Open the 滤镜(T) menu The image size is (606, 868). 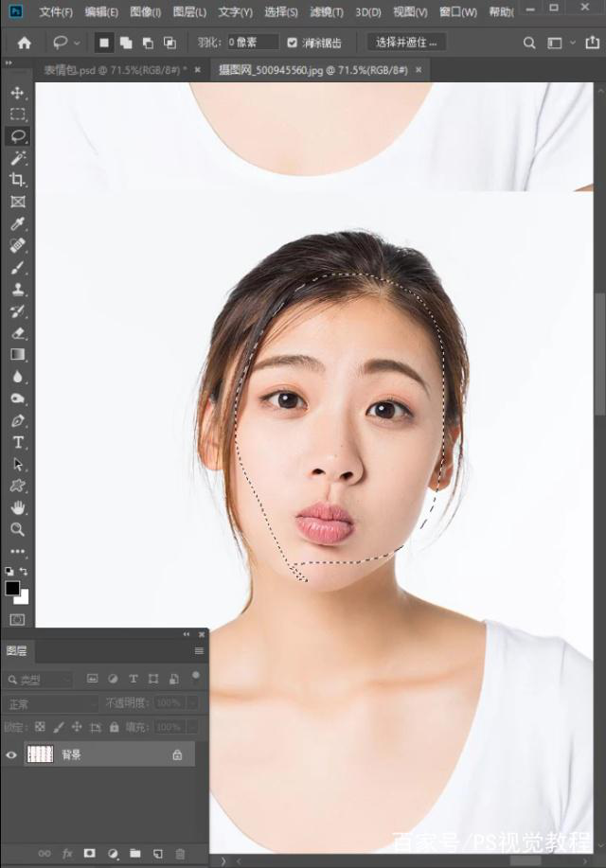click(327, 11)
